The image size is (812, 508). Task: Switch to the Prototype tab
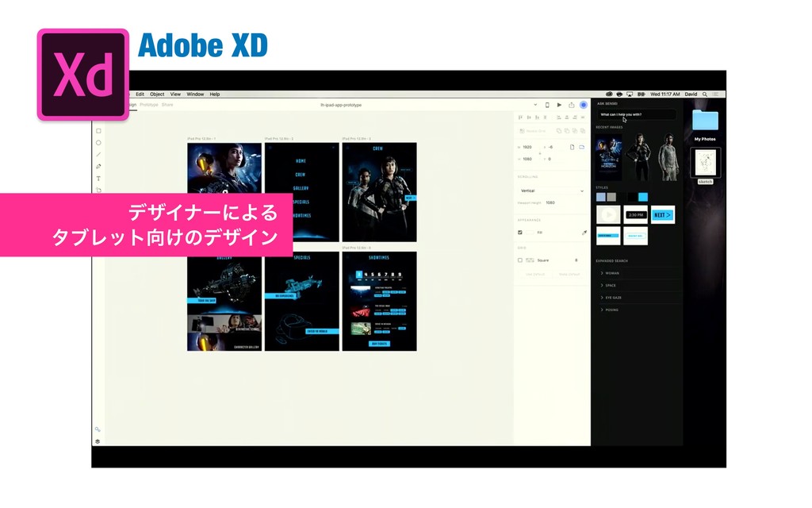pyautogui.click(x=148, y=105)
